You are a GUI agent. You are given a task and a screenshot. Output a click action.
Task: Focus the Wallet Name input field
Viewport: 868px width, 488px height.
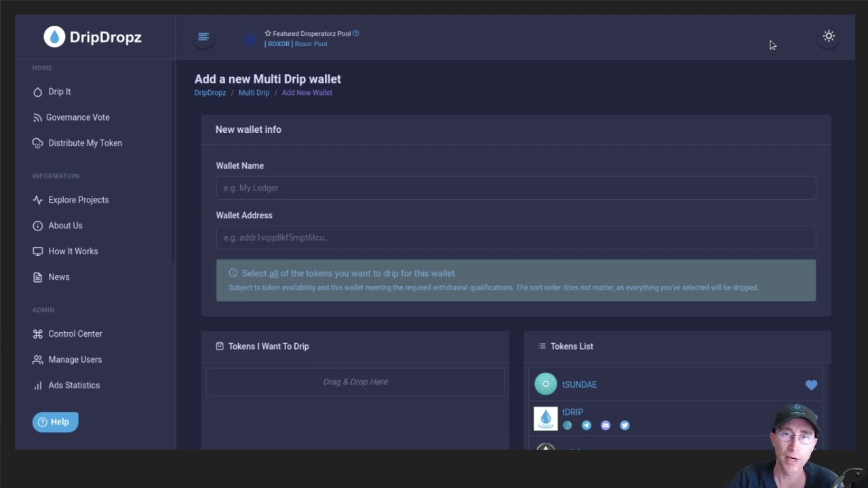point(516,188)
